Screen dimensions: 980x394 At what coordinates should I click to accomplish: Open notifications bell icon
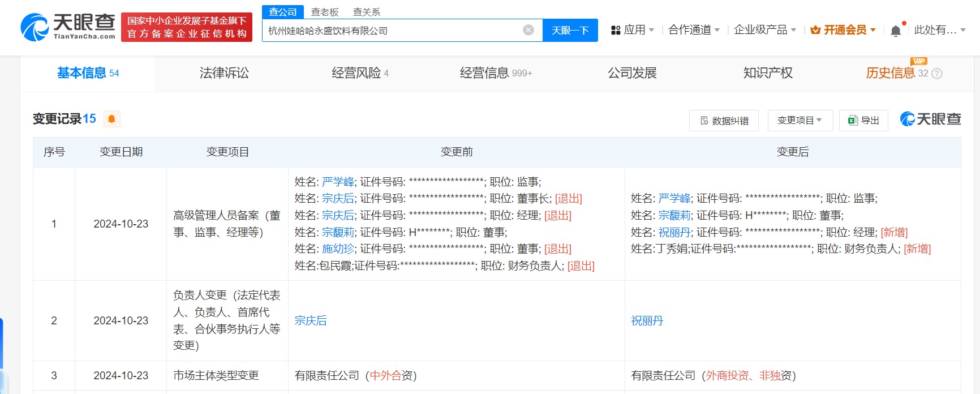(896, 31)
